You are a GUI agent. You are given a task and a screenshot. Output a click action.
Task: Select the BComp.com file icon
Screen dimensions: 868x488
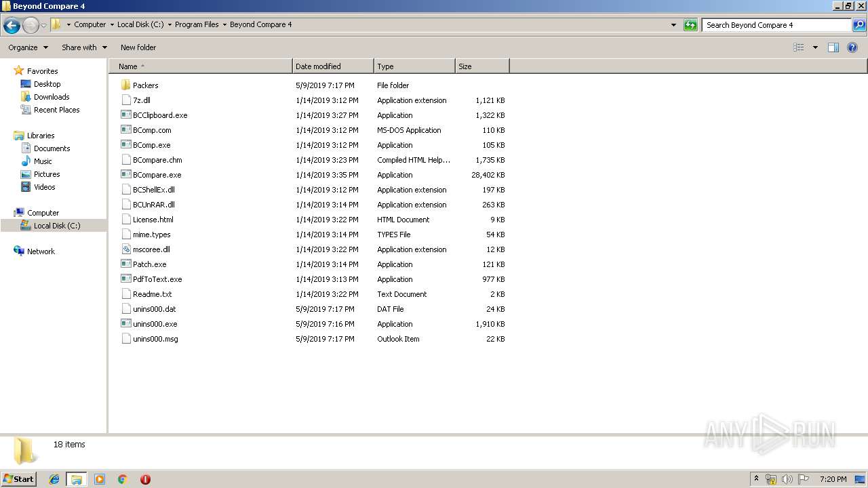125,130
